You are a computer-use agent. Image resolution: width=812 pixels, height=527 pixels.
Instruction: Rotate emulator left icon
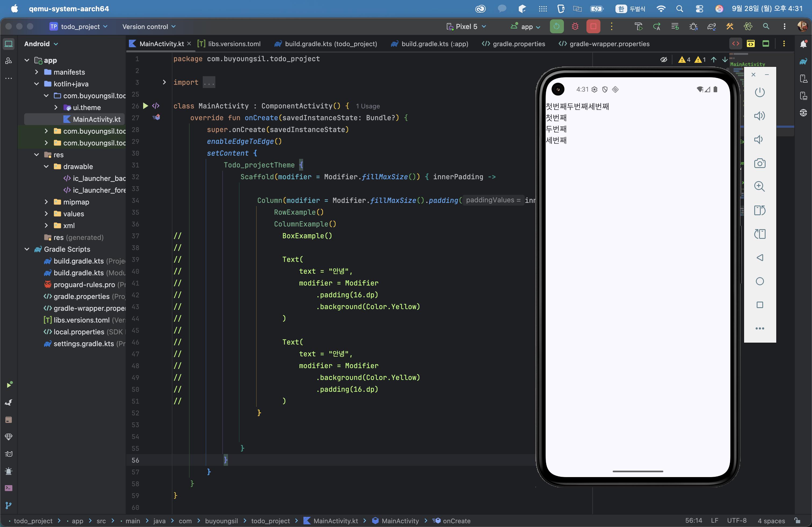760,210
